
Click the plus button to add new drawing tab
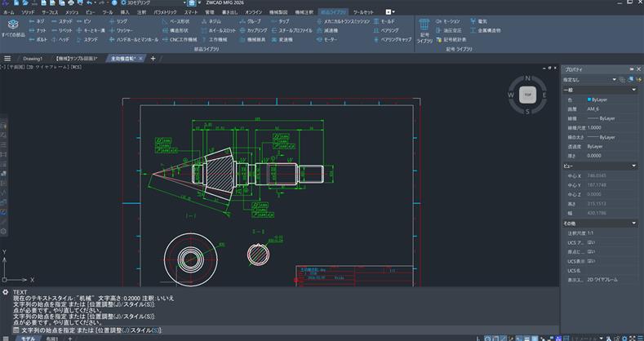[x=153, y=59]
